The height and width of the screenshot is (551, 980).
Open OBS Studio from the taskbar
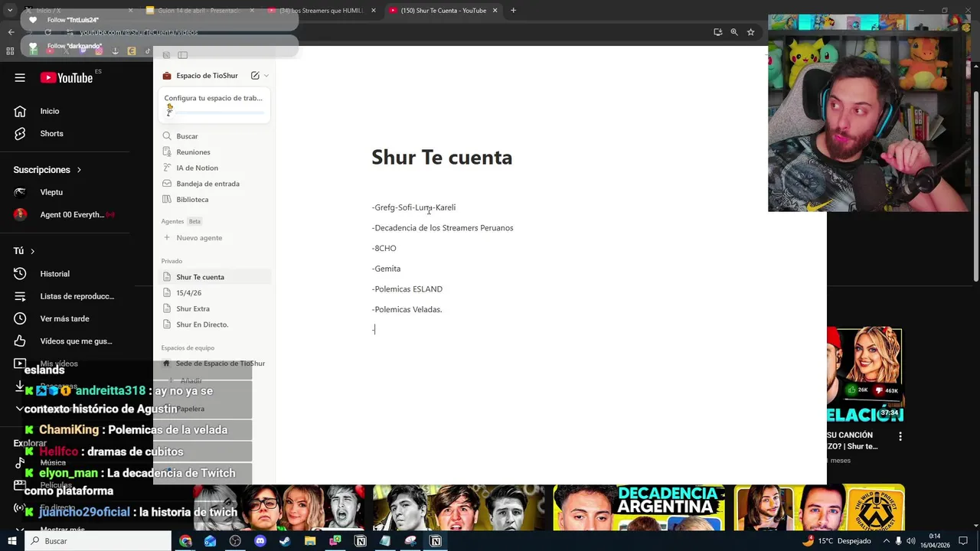tap(235, 541)
